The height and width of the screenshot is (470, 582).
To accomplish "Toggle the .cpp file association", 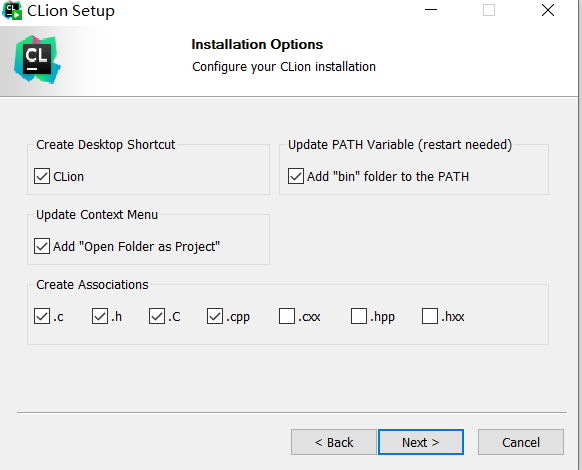I will point(215,317).
